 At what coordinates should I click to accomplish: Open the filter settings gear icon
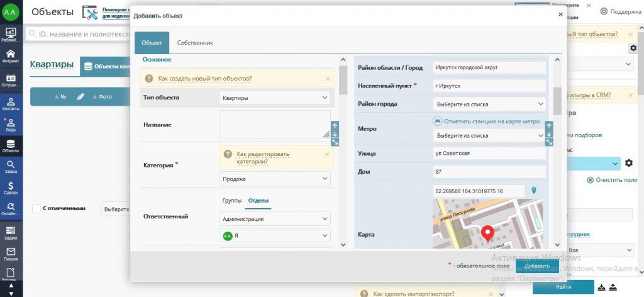628,164
